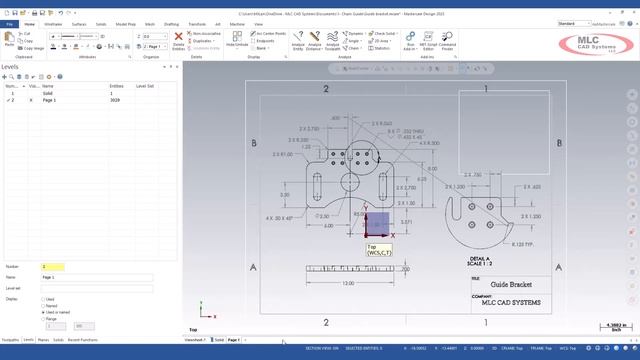Click the CPLANE: Top status bar button
640x360 pixels.
[511, 348]
